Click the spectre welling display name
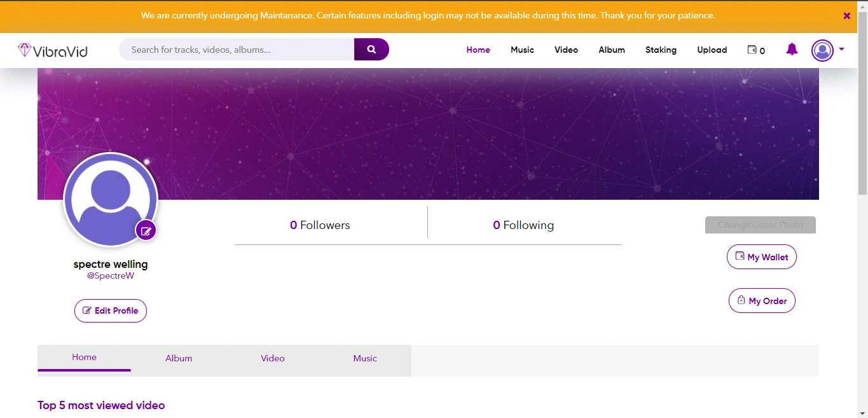Screen dimensions: 868x418 click(111, 264)
